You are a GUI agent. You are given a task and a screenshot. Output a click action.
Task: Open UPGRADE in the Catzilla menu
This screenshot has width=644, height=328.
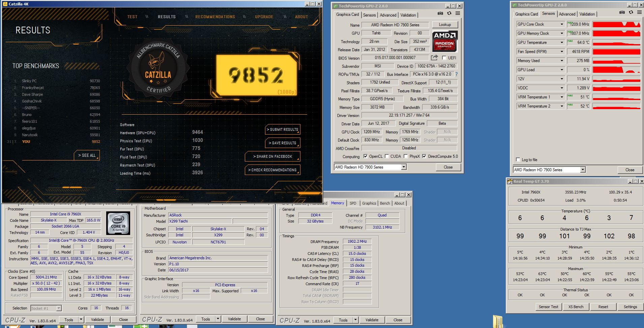264,17
